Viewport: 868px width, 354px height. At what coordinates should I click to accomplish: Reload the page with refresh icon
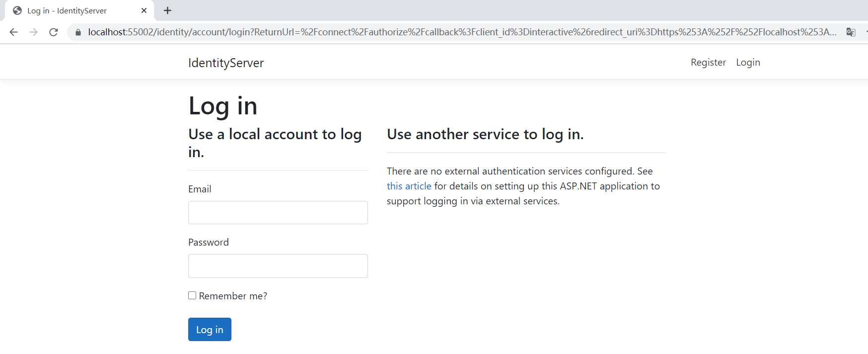click(x=54, y=32)
